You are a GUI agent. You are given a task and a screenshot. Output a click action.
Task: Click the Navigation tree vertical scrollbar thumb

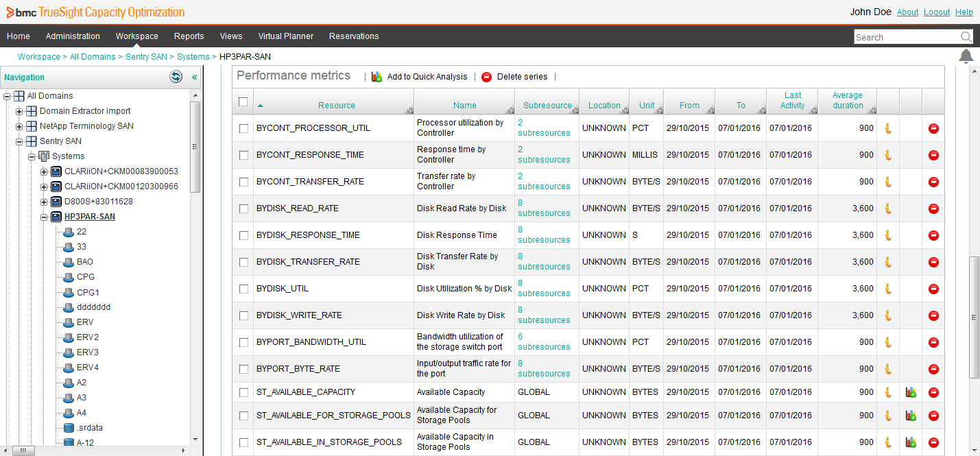pos(195,147)
